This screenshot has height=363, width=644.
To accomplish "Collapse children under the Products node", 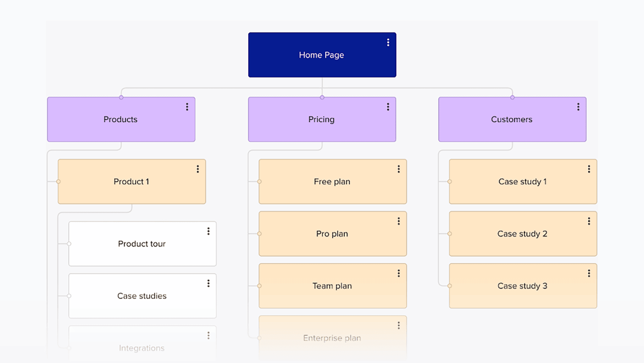I will (121, 97).
